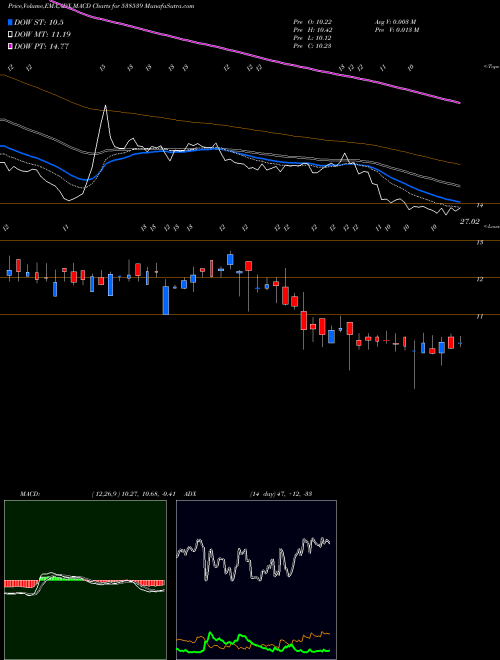The height and width of the screenshot is (660, 500).
Task: Click the 'Pre H: 10.42' high value
Action: tap(313, 30)
